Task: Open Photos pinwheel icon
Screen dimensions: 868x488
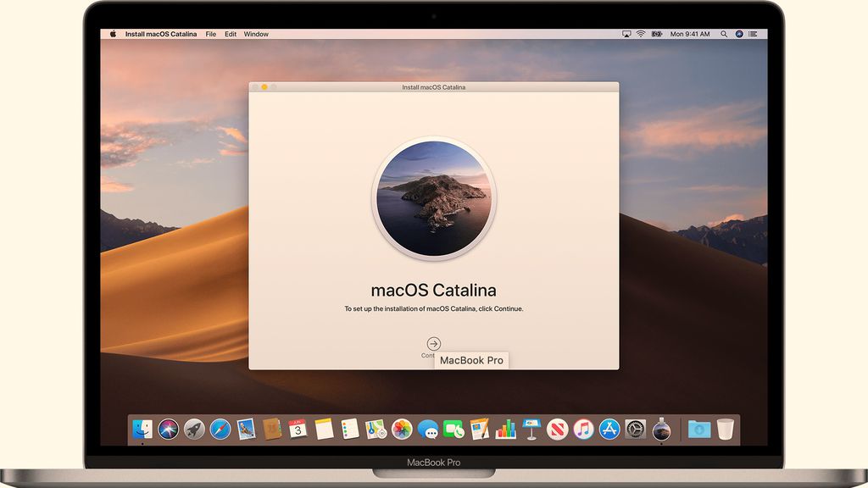Action: (402, 429)
